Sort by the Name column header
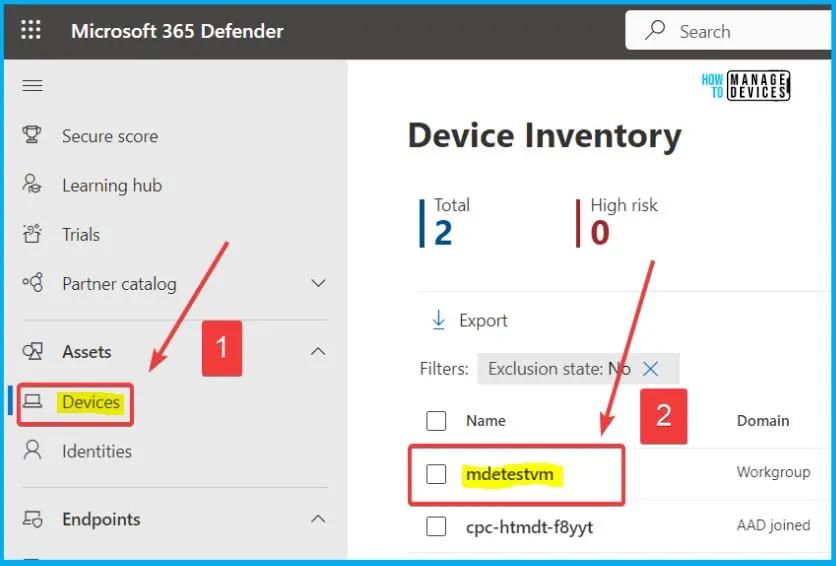The width and height of the screenshot is (836, 566). coord(486,421)
